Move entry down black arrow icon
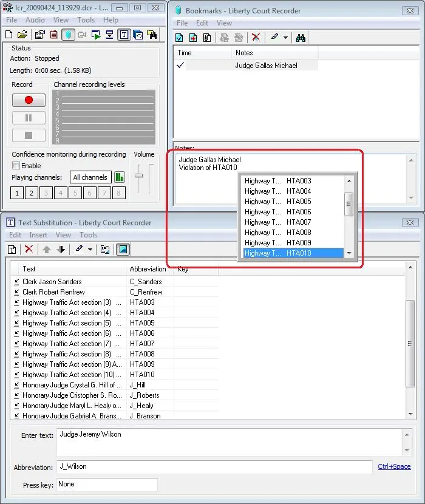Viewport: 425px width, 504px height. point(61,250)
